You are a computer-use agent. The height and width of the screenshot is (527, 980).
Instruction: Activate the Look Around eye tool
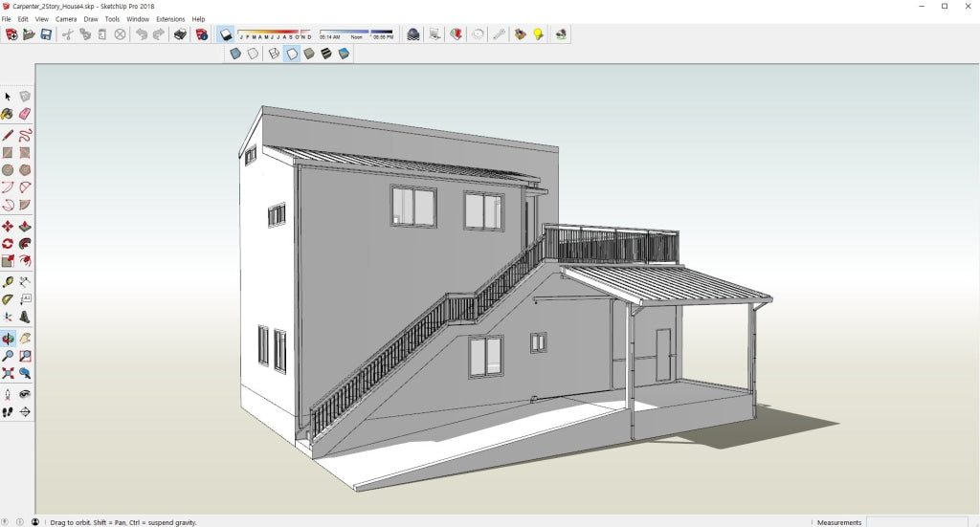point(25,395)
